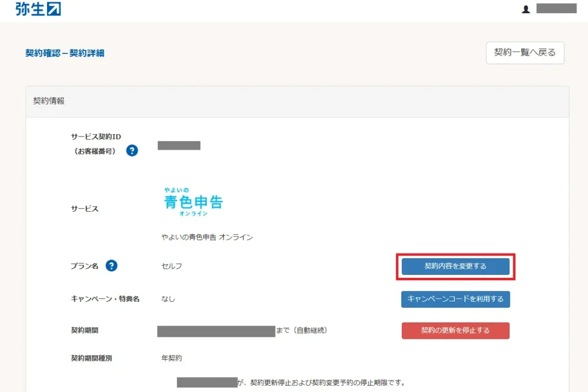
Task: Click the 契約情報 section header
Action: pyautogui.click(x=297, y=101)
